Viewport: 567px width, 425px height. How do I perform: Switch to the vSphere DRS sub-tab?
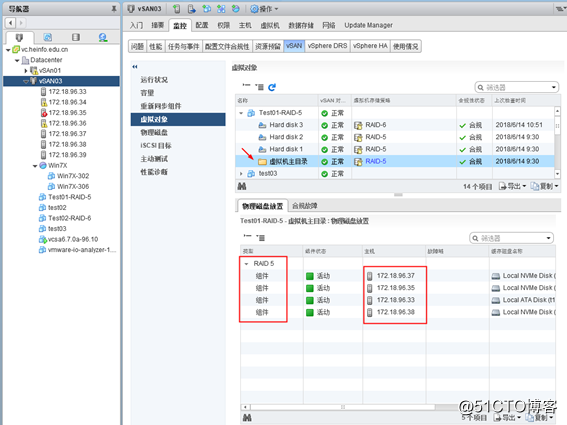click(x=327, y=46)
